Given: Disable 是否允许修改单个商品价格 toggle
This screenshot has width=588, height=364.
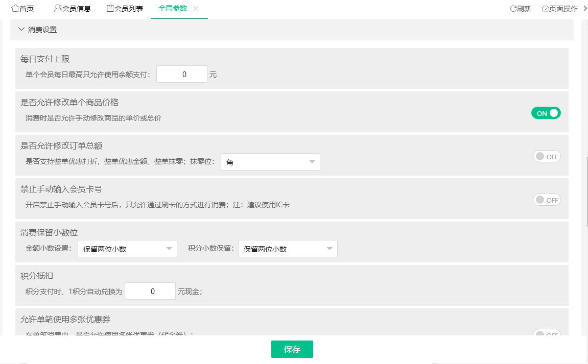Looking at the screenshot, I should [x=546, y=113].
